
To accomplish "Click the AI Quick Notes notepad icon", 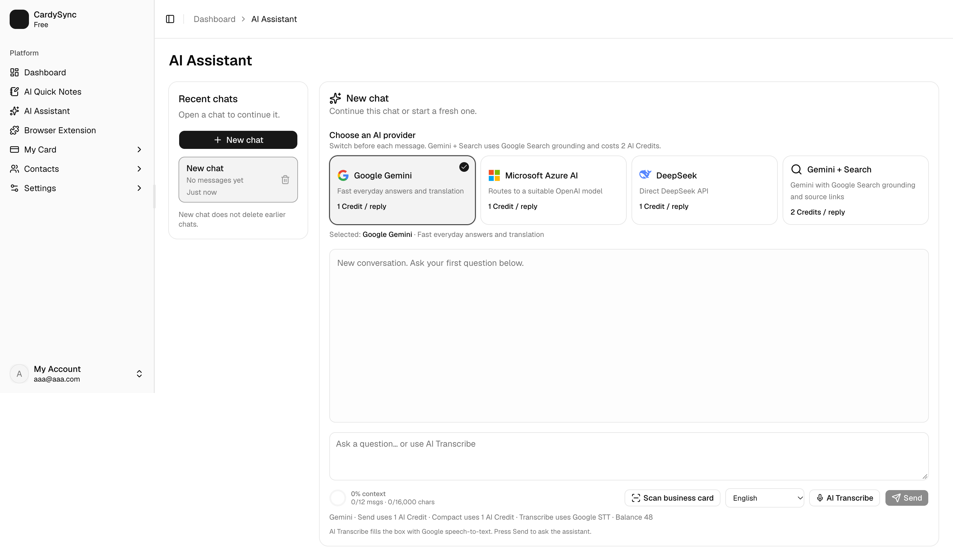I will (14, 91).
